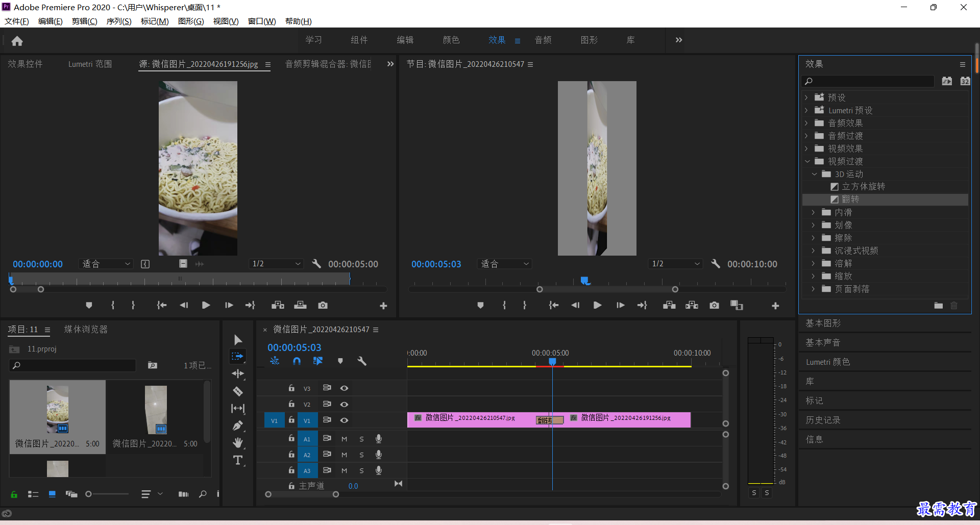Toggle nest sequence insert mode

(x=275, y=361)
